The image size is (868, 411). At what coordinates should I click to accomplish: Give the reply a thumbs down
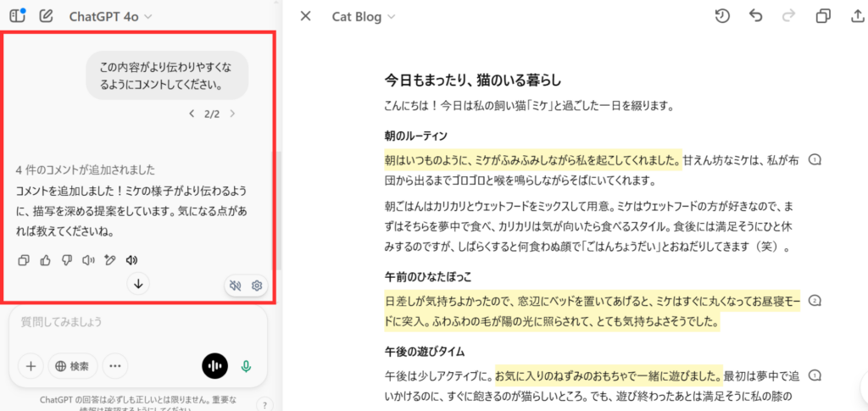pos(66,260)
